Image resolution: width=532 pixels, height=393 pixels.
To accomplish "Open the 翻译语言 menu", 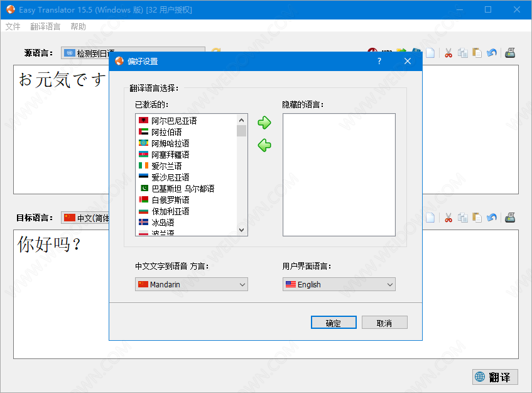I will pyautogui.click(x=45, y=26).
